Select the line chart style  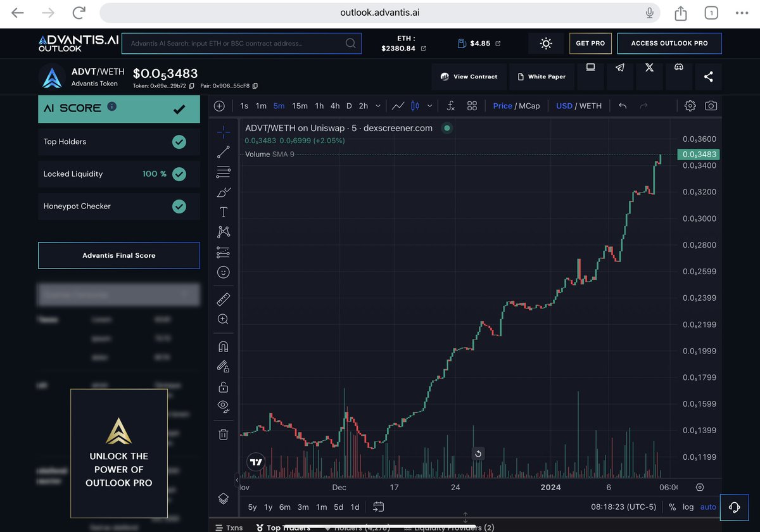pos(398,106)
